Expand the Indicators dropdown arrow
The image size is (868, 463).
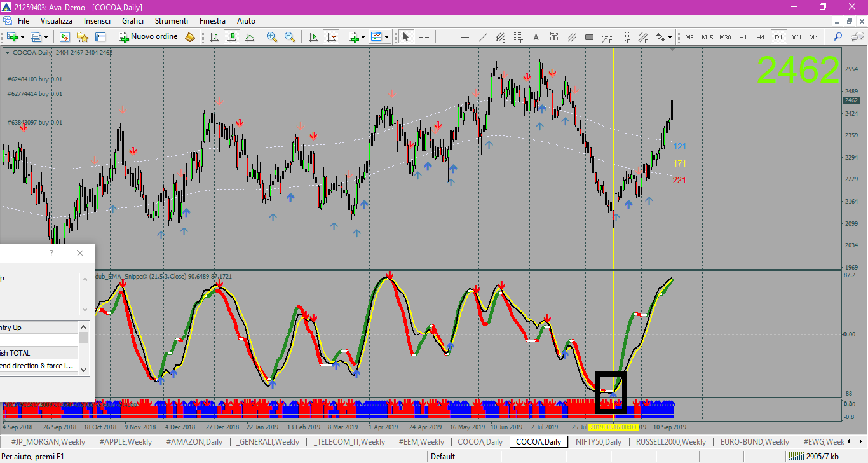pos(363,37)
